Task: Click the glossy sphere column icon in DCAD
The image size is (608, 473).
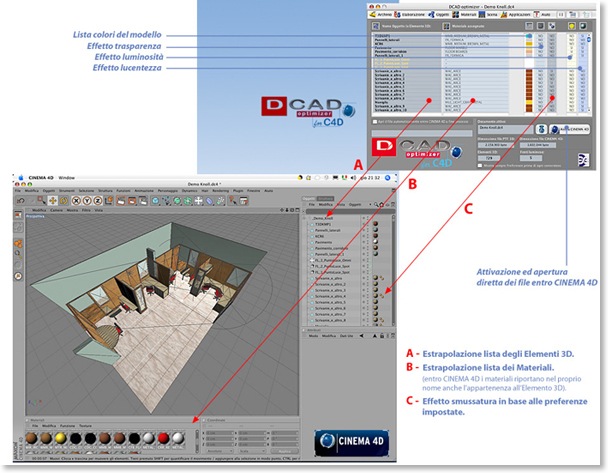Action: tap(583, 26)
